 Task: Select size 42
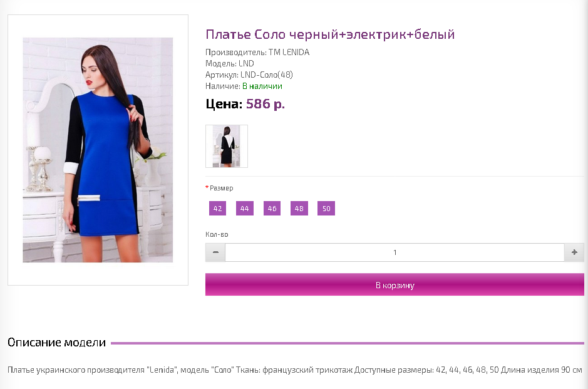[x=217, y=209]
